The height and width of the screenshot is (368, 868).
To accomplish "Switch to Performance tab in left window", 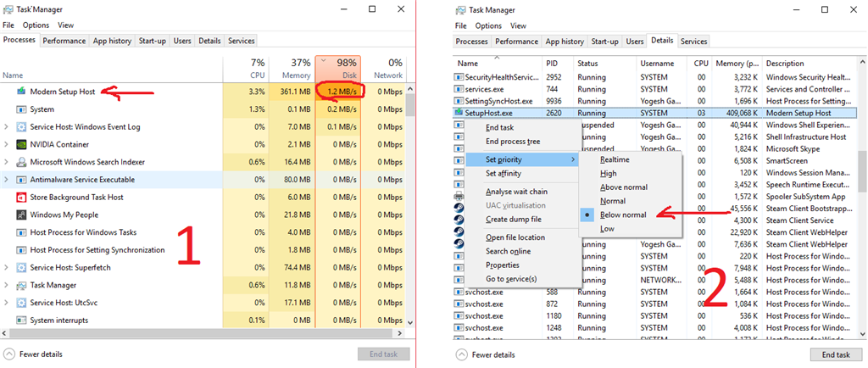I will 64,41.
